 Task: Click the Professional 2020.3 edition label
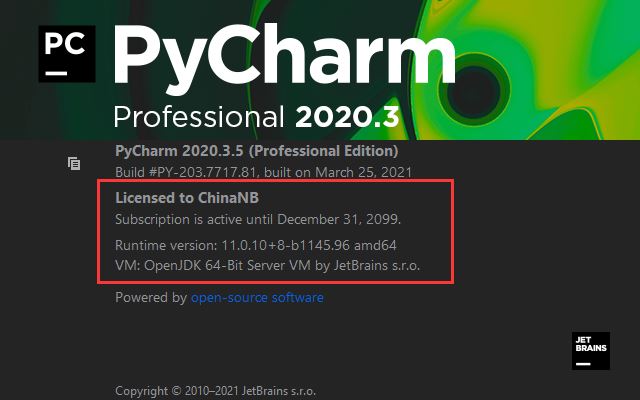tap(256, 117)
